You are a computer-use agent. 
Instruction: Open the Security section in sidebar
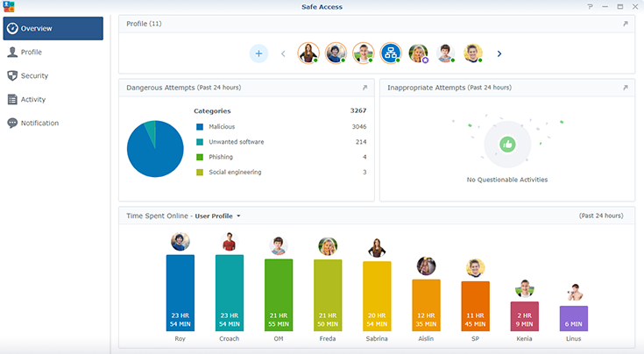pyautogui.click(x=34, y=76)
